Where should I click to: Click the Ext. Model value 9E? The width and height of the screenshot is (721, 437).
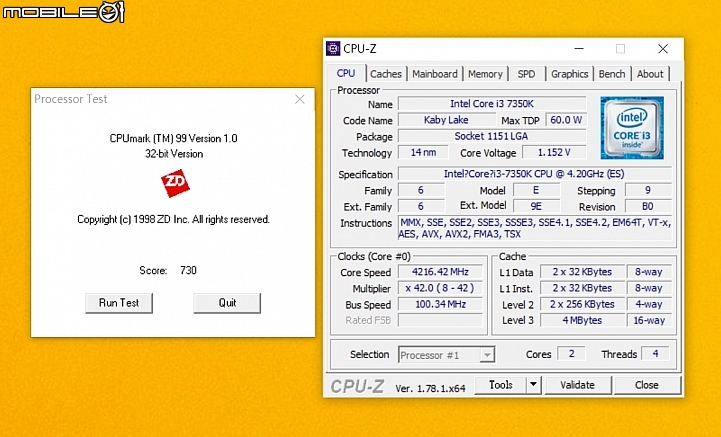tap(536, 206)
